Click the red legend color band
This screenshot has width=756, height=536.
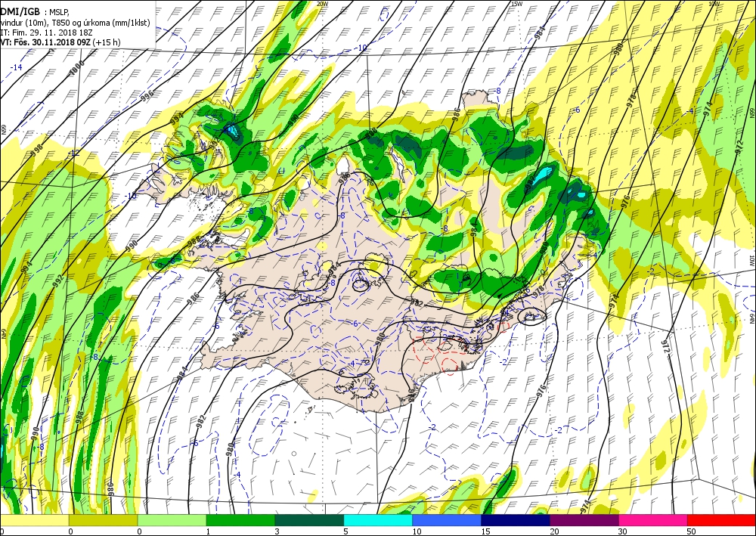[x=722, y=521]
